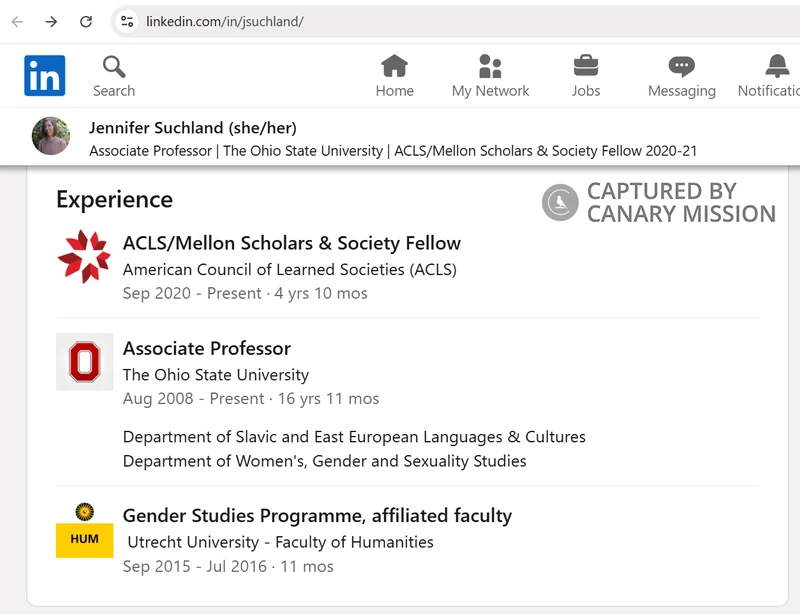Screen dimensions: 800x614
Task: Click the Associate Professor position title
Action: pos(206,348)
